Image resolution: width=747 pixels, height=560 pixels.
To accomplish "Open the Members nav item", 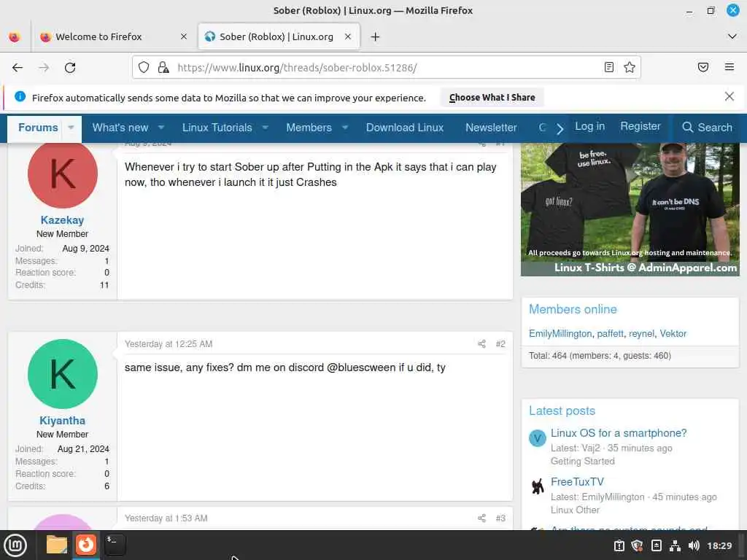I will 309,128.
